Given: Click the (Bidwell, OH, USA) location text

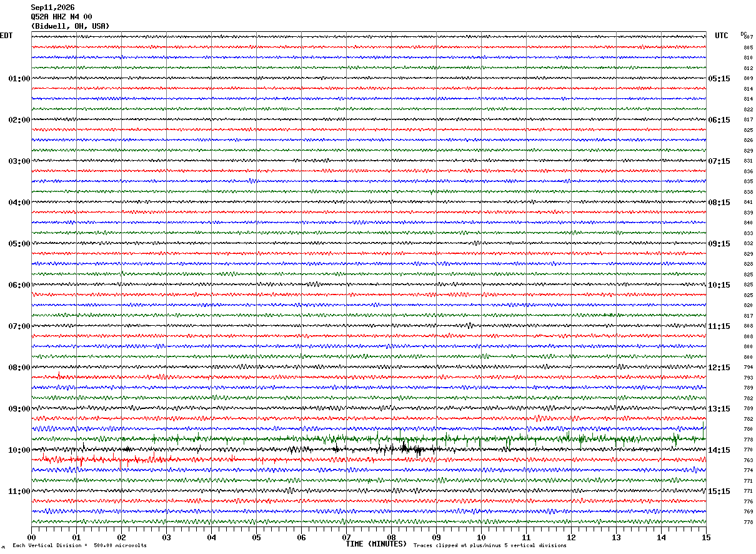Looking at the screenshot, I should 71,26.
